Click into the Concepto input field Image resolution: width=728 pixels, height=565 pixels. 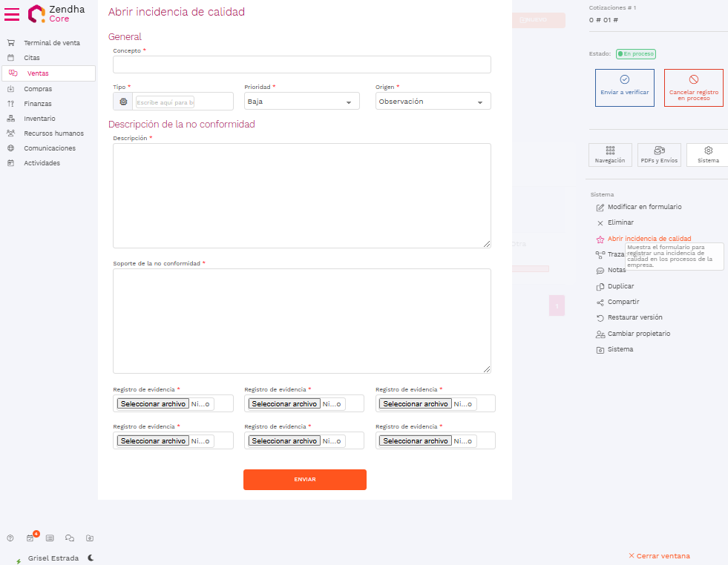click(301, 65)
